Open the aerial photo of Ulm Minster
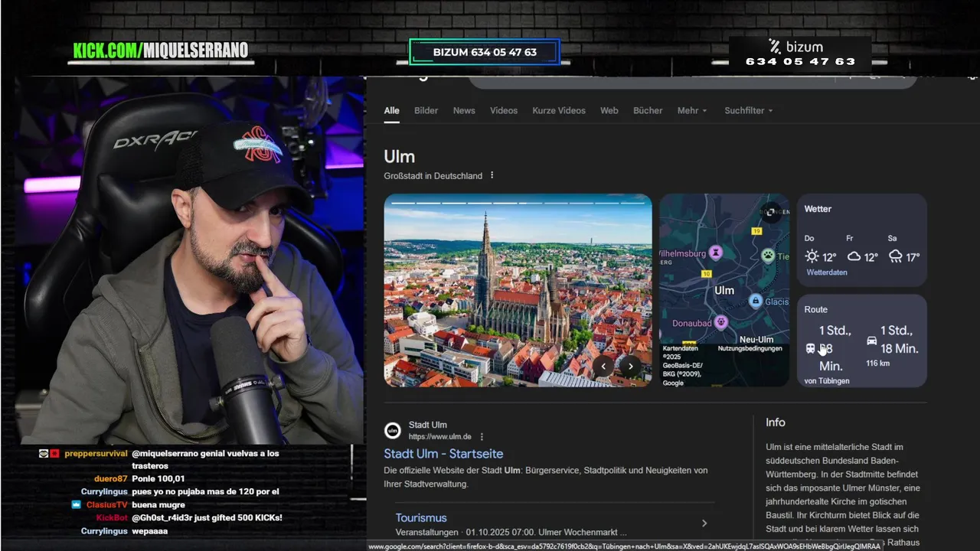980x551 pixels. [518, 290]
